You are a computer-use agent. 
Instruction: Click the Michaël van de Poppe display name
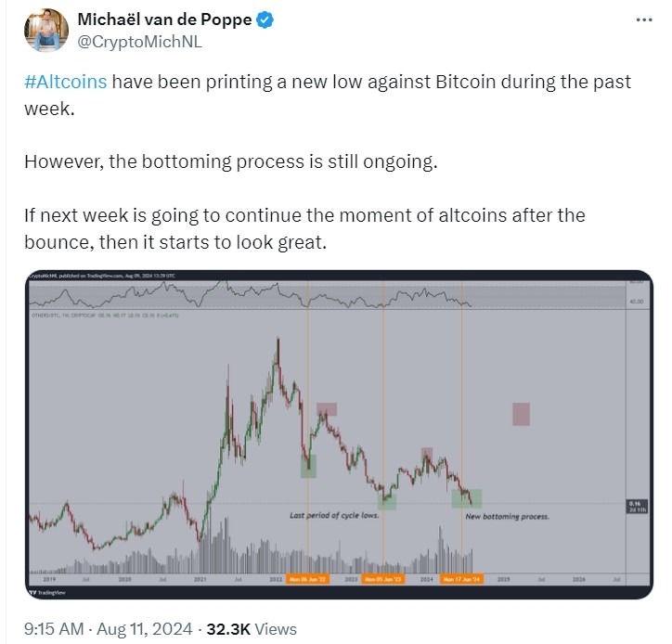[164, 19]
